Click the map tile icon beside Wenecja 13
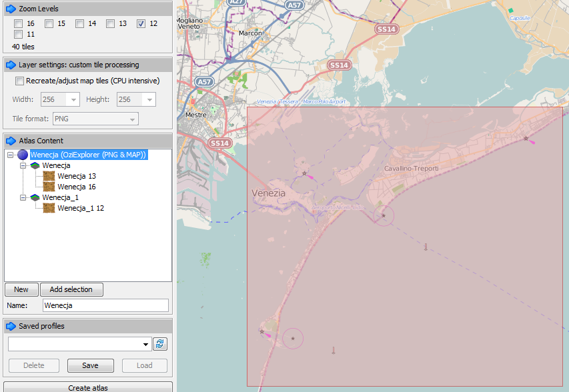The image size is (569, 392). (x=49, y=176)
